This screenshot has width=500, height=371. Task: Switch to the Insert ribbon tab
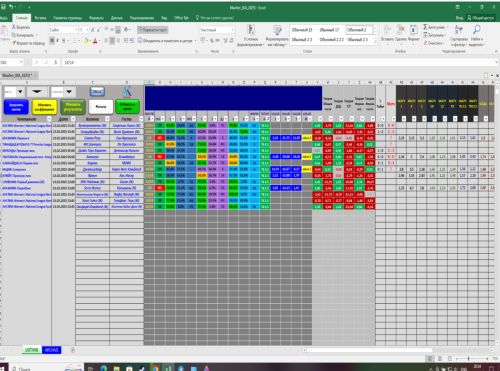pos(40,18)
